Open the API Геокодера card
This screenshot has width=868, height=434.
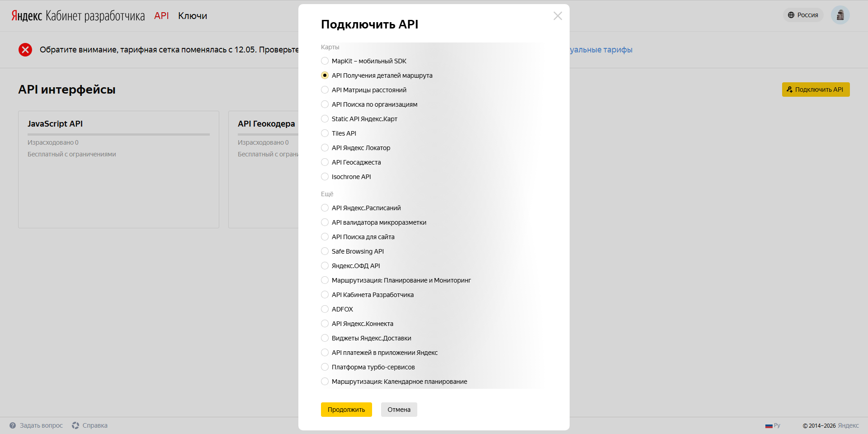(x=264, y=170)
